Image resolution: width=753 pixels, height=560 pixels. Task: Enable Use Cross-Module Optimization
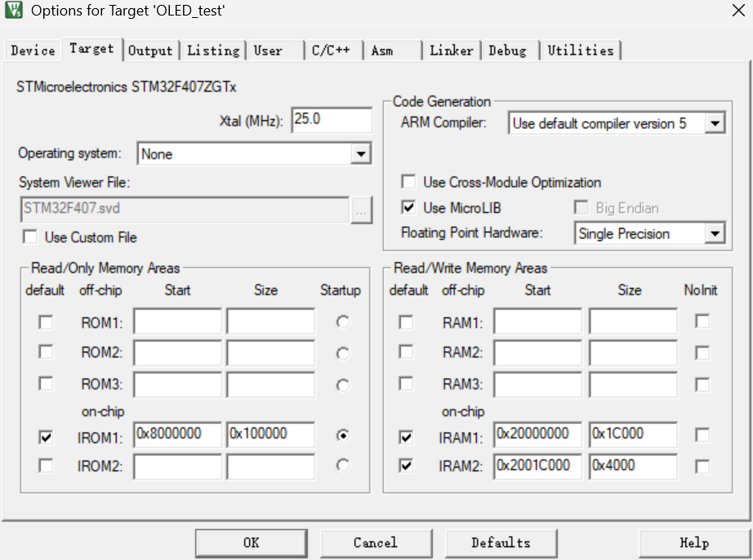click(x=408, y=182)
